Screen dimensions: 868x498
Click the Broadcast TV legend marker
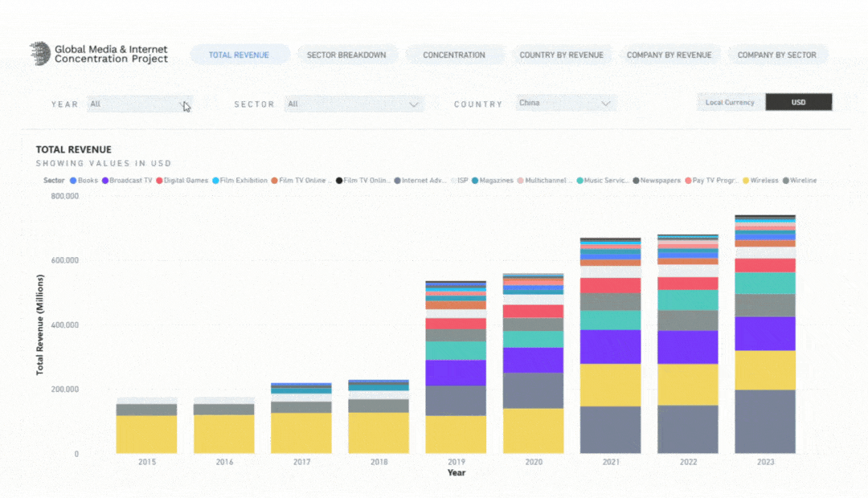(104, 181)
